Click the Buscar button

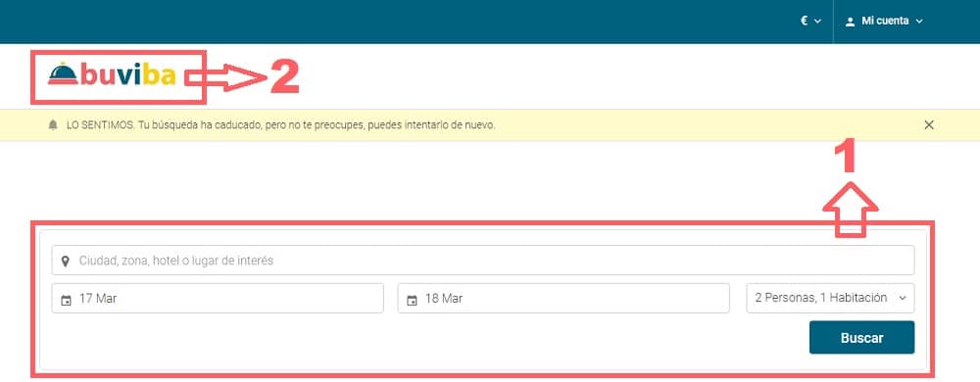[861, 338]
